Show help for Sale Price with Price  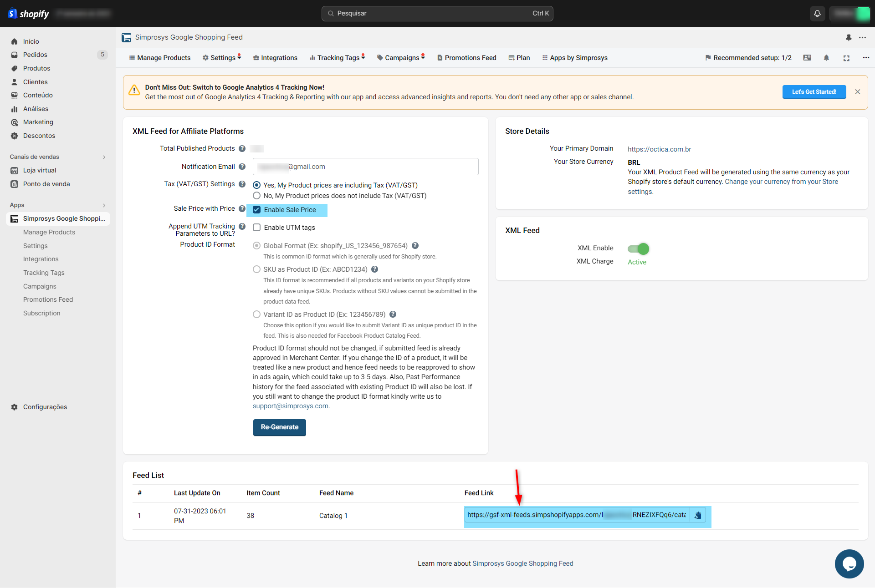tap(242, 208)
